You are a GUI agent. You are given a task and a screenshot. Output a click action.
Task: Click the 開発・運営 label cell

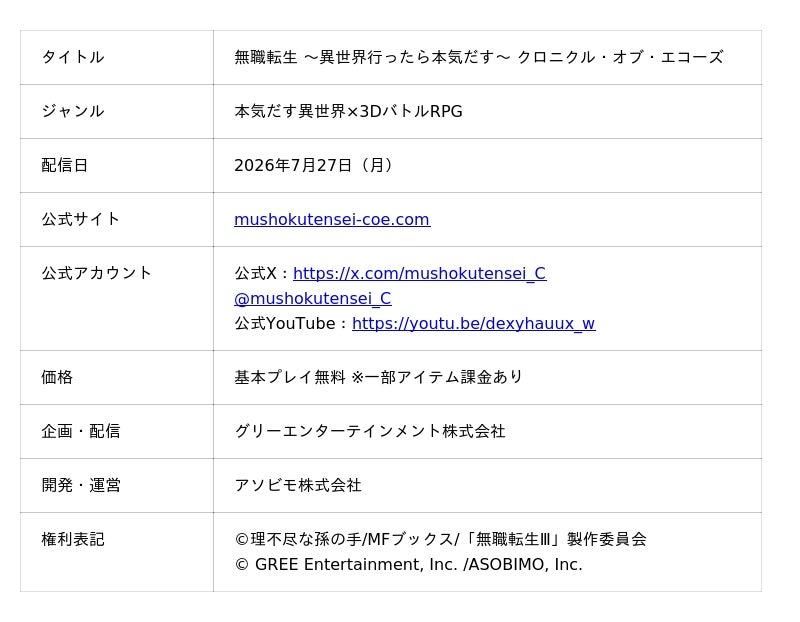pyautogui.click(x=117, y=485)
